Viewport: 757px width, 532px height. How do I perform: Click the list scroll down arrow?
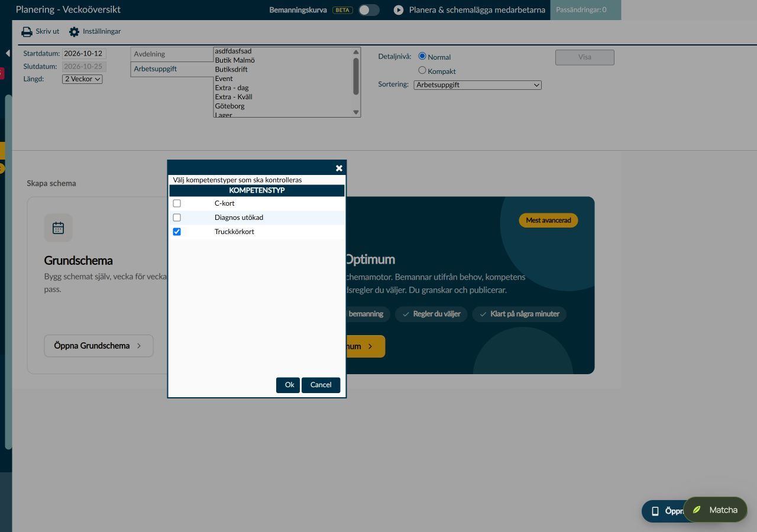pyautogui.click(x=356, y=112)
